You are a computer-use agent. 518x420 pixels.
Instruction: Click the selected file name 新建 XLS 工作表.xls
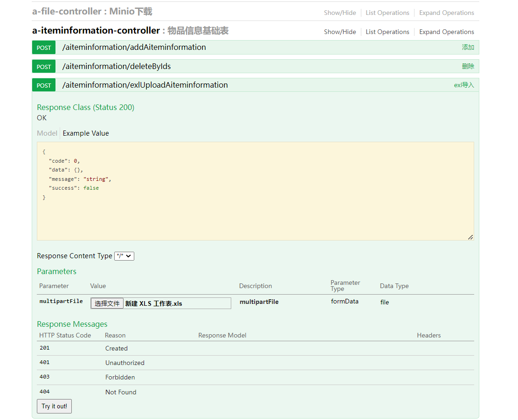[153, 304]
